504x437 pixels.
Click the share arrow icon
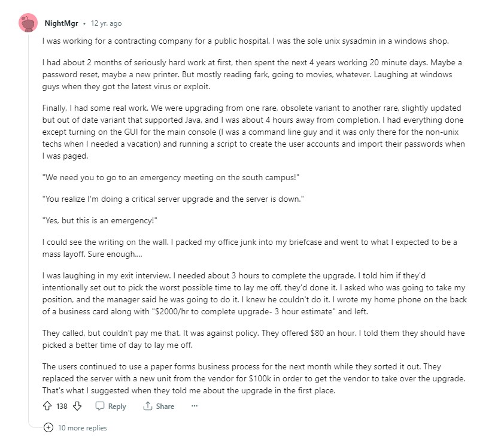(147, 406)
